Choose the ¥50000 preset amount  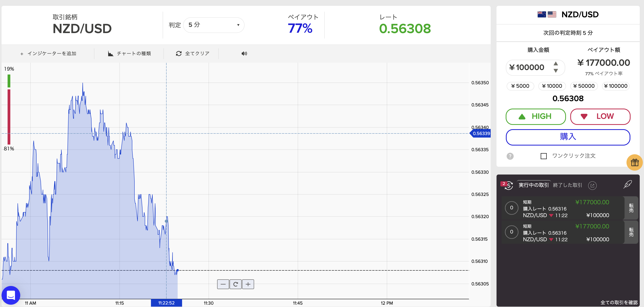pos(584,86)
